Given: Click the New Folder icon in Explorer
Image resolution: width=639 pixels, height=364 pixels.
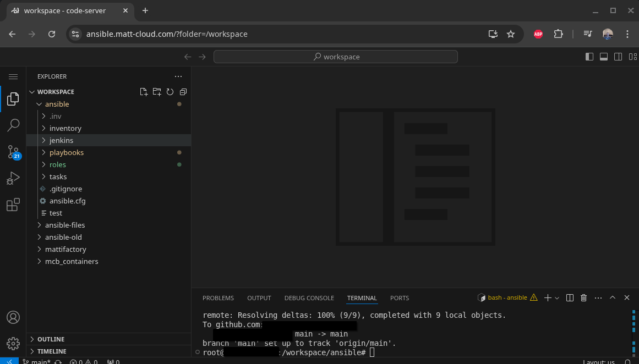Looking at the screenshot, I should (157, 92).
